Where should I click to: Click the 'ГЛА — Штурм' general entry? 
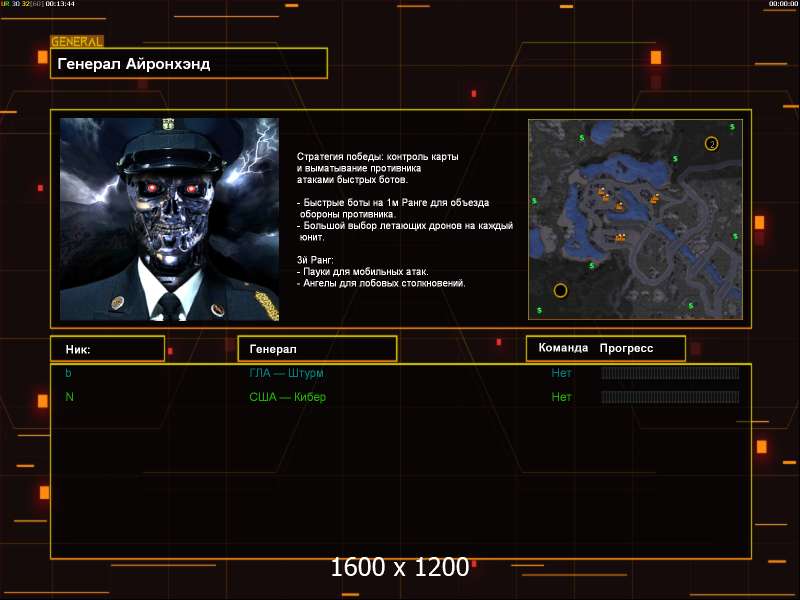(286, 373)
